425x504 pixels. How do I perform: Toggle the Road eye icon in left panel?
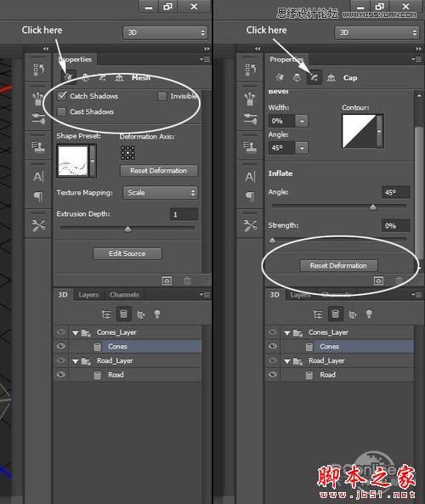point(61,375)
